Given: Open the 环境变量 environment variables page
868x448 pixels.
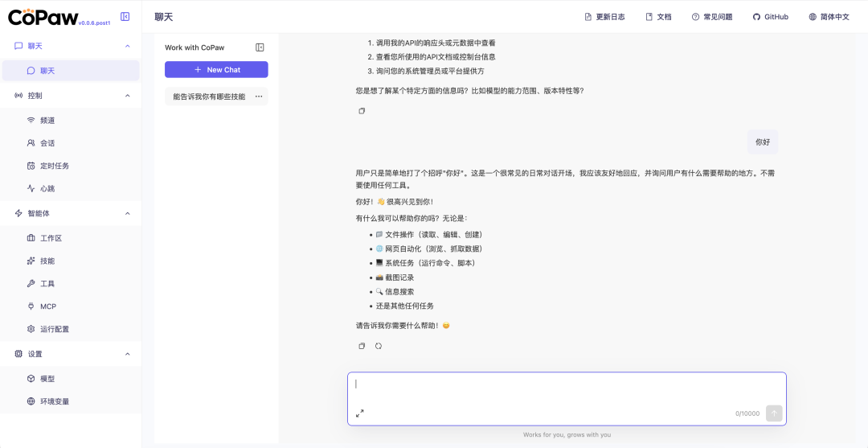Looking at the screenshot, I should [71, 401].
